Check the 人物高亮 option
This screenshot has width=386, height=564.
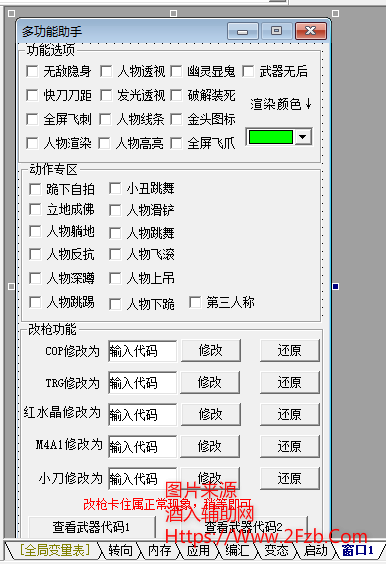[104, 143]
